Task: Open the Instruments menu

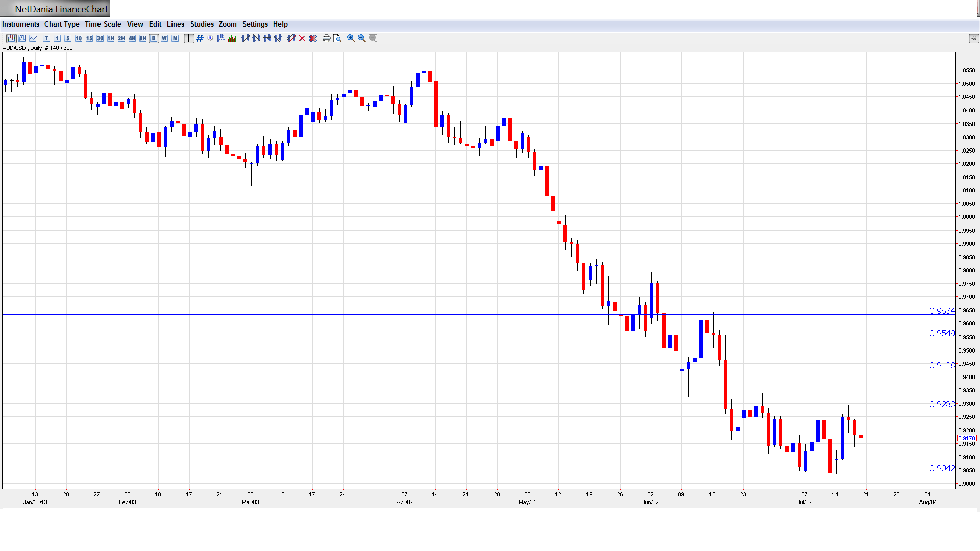Action: coord(20,24)
